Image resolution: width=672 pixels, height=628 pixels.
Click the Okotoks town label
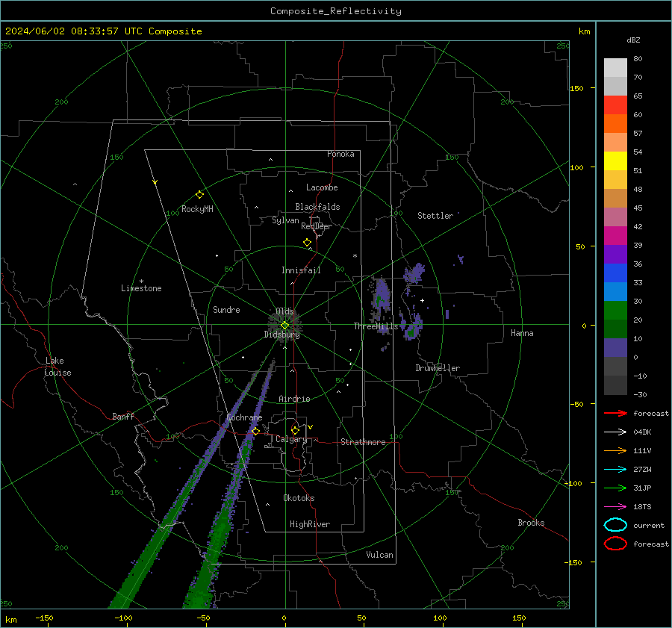(x=299, y=498)
